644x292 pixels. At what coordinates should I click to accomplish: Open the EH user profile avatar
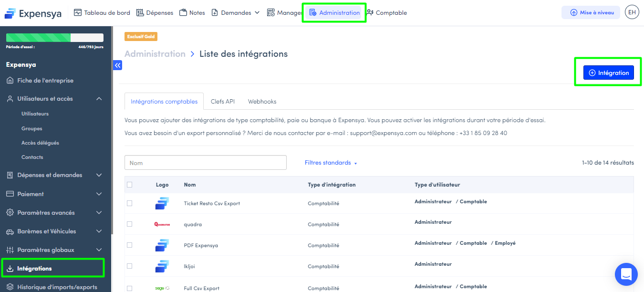point(632,12)
